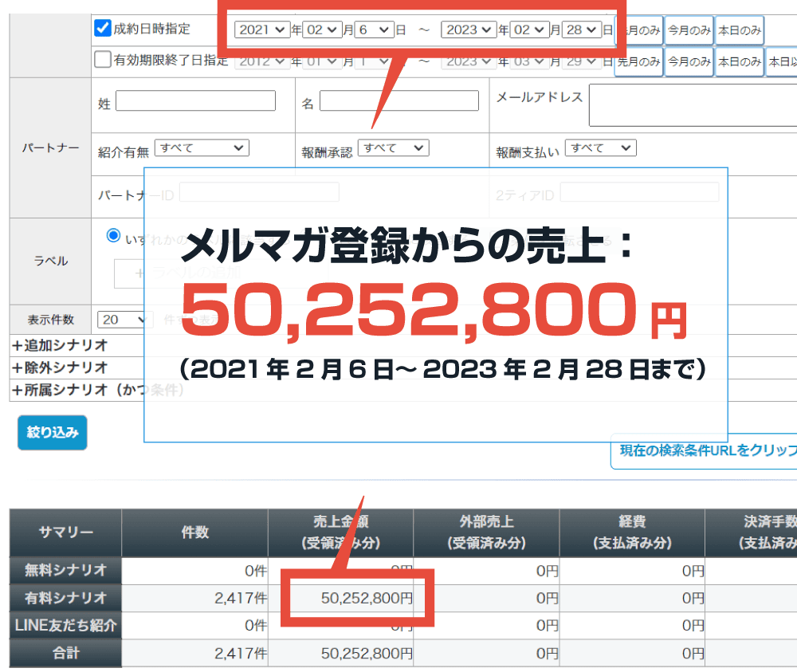Open the start day dropdown showing 6
Image resolution: width=797 pixels, height=672 pixels.
[374, 29]
